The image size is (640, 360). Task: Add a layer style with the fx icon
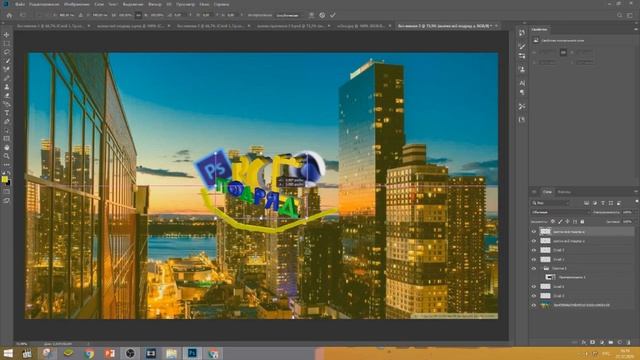pyautogui.click(x=584, y=342)
